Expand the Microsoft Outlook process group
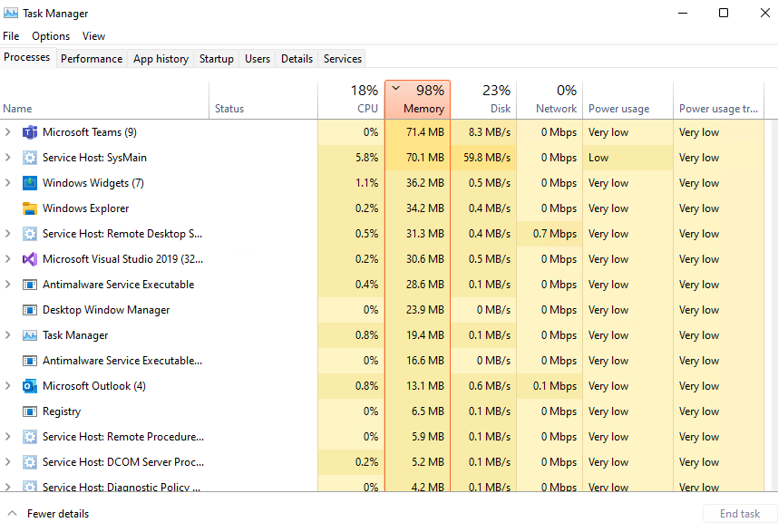Viewport: 778px width, 532px height. (x=7, y=386)
